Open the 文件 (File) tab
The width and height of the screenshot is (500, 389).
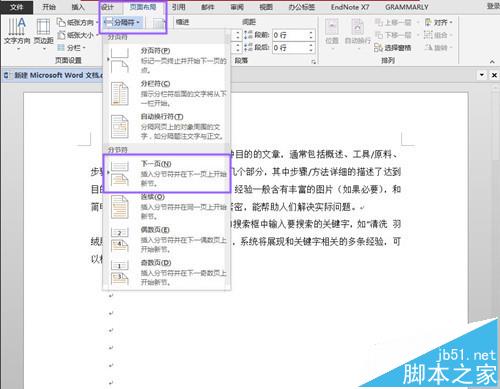(x=16, y=7)
